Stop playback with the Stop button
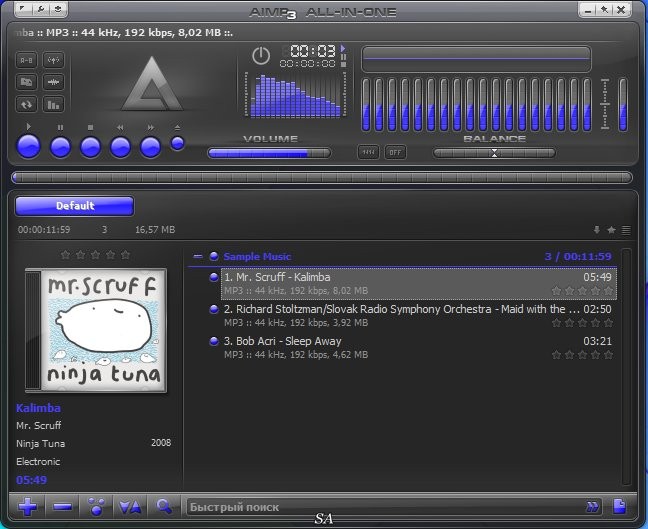This screenshot has height=529, width=648. (x=91, y=147)
